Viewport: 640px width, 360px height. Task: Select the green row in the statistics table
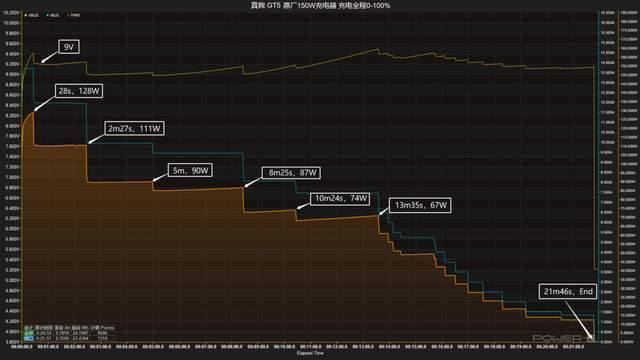tap(69, 333)
